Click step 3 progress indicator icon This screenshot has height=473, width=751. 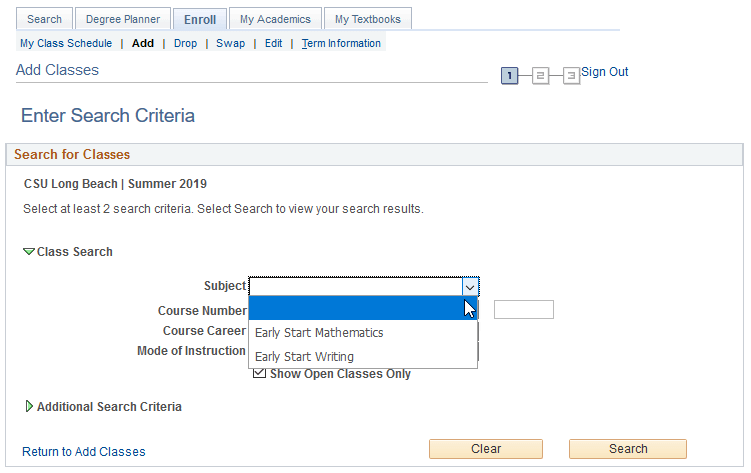[571, 76]
